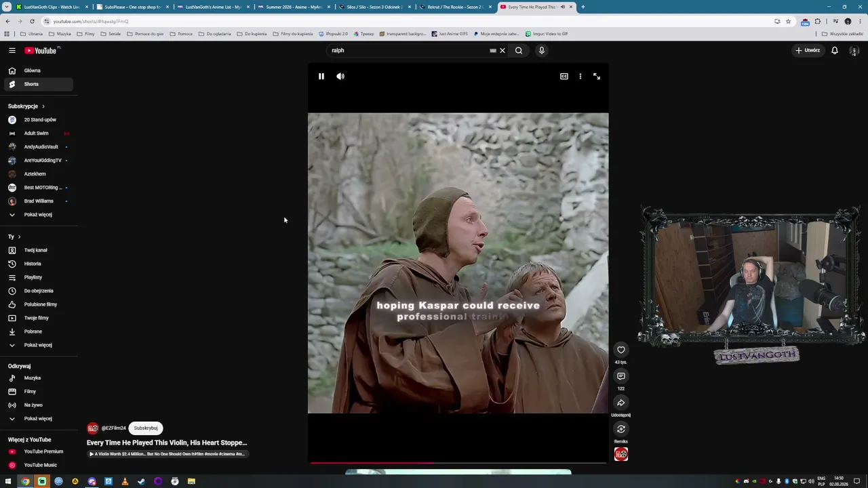Switch to the Rekrut / The Rookie tab
The height and width of the screenshot is (488, 868).
click(x=455, y=7)
